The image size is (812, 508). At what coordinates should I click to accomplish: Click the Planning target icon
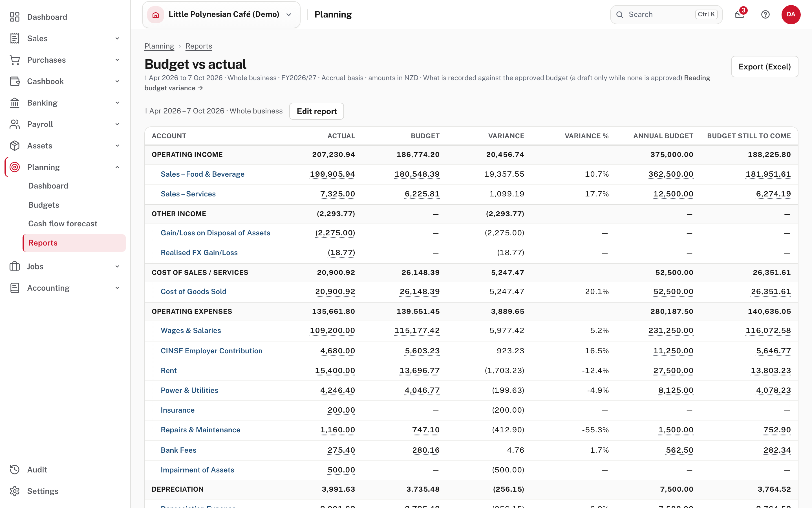pos(14,167)
